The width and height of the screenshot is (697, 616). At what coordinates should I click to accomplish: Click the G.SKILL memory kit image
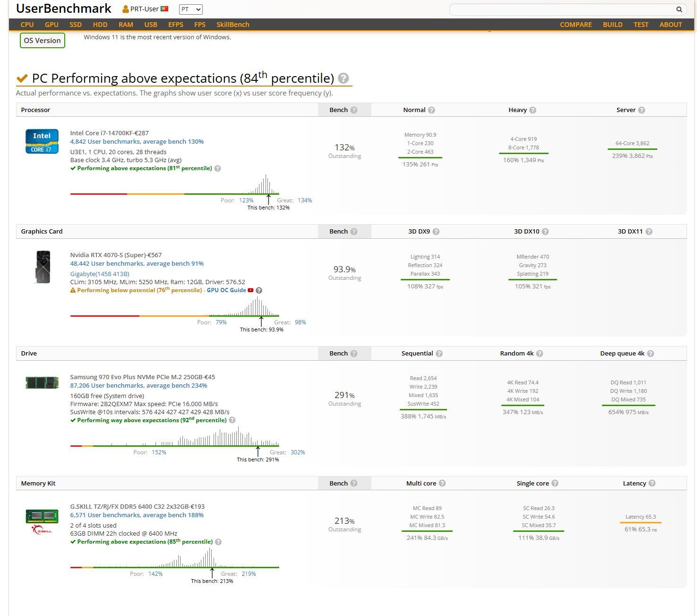point(42,522)
